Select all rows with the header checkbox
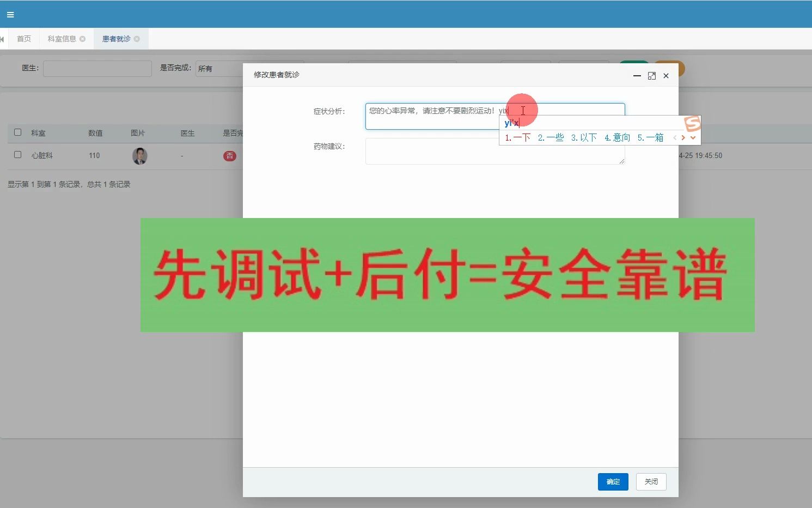 pyautogui.click(x=17, y=132)
